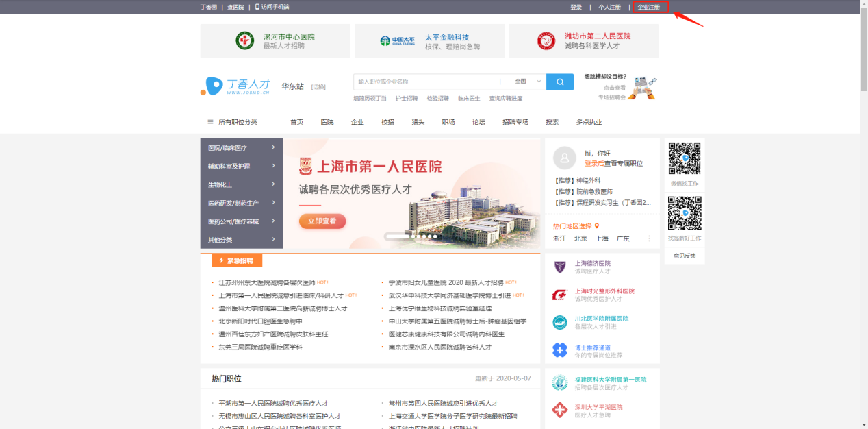Screen dimensions: 868x429
Task: Click the 丁香人才 site logo
Action: coord(235,86)
